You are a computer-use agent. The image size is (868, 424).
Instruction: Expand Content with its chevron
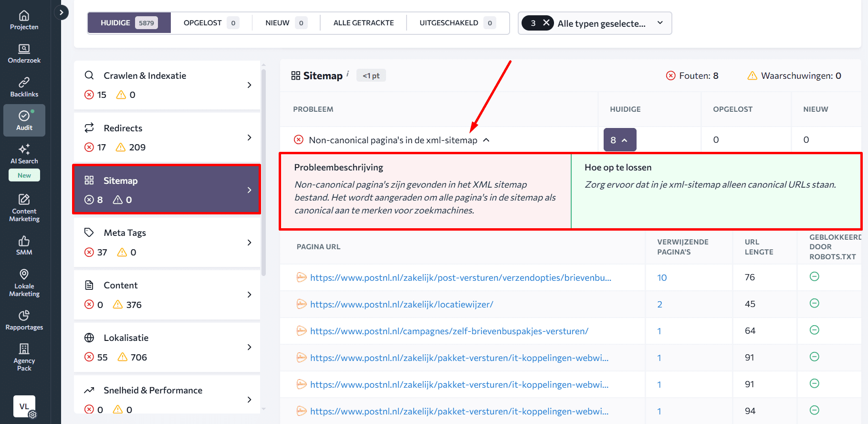[x=249, y=295]
